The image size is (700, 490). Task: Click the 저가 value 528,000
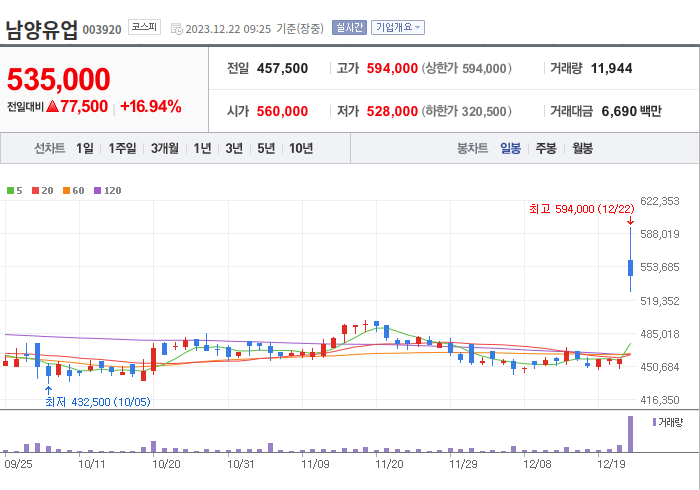392,111
